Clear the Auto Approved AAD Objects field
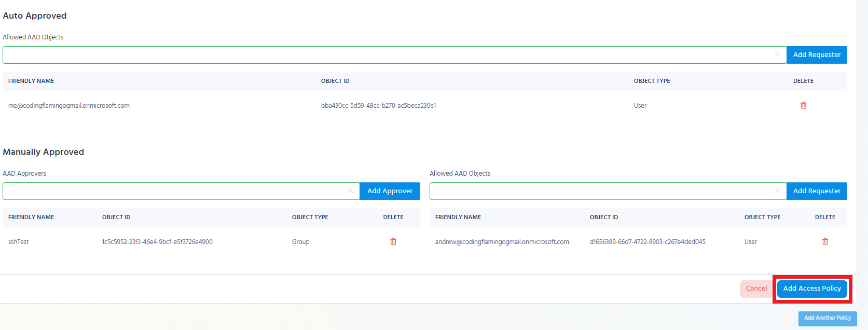 pyautogui.click(x=777, y=54)
